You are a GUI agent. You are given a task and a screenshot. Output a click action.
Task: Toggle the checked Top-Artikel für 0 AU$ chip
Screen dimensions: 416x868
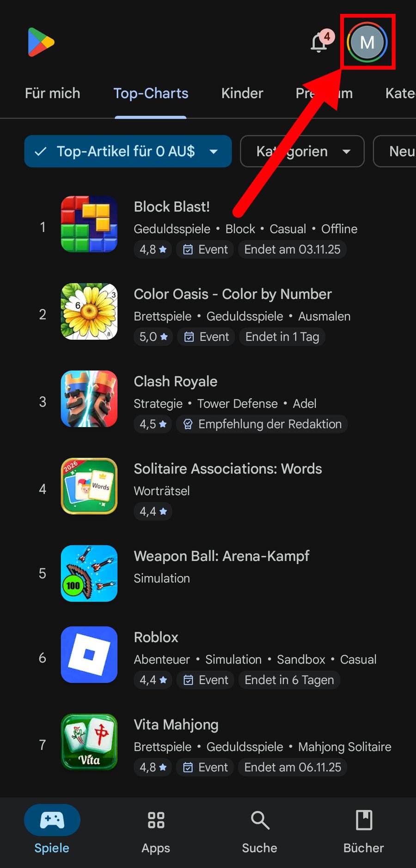click(128, 151)
